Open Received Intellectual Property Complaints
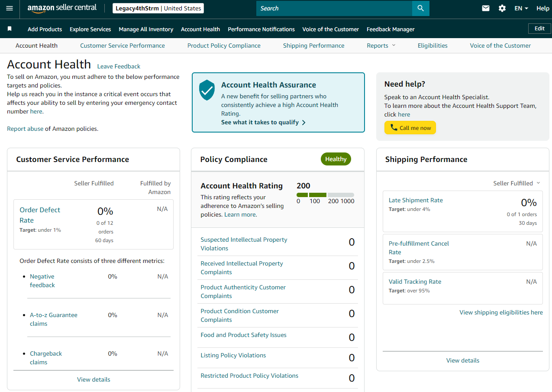Image resolution: width=552 pixels, height=392 pixels. (x=242, y=268)
